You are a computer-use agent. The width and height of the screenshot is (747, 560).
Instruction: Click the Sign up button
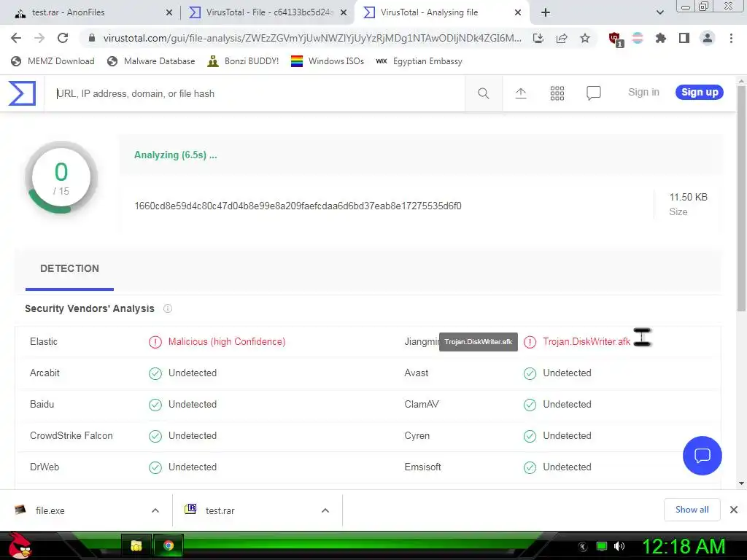coord(700,92)
